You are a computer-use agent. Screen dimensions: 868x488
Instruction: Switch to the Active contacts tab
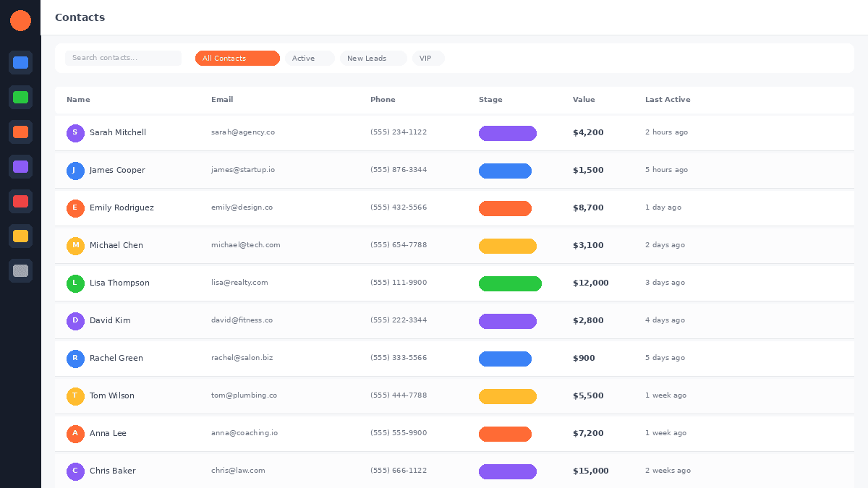[x=309, y=59]
